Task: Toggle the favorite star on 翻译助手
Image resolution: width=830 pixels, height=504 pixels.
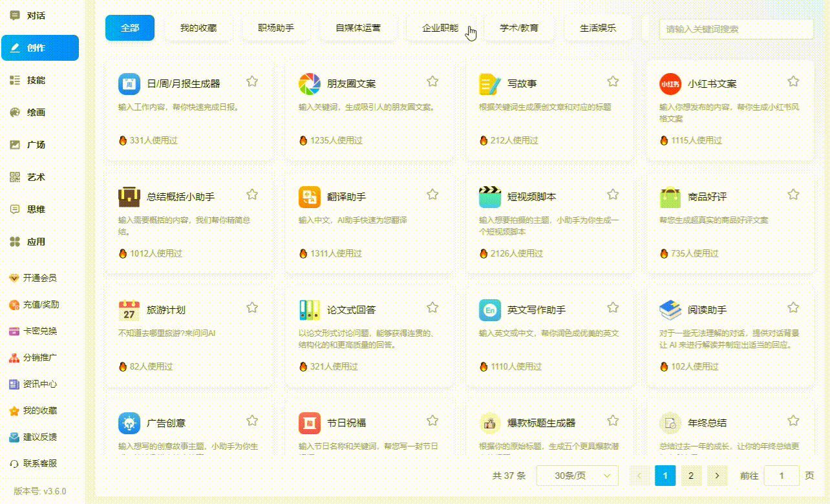Action: (432, 194)
